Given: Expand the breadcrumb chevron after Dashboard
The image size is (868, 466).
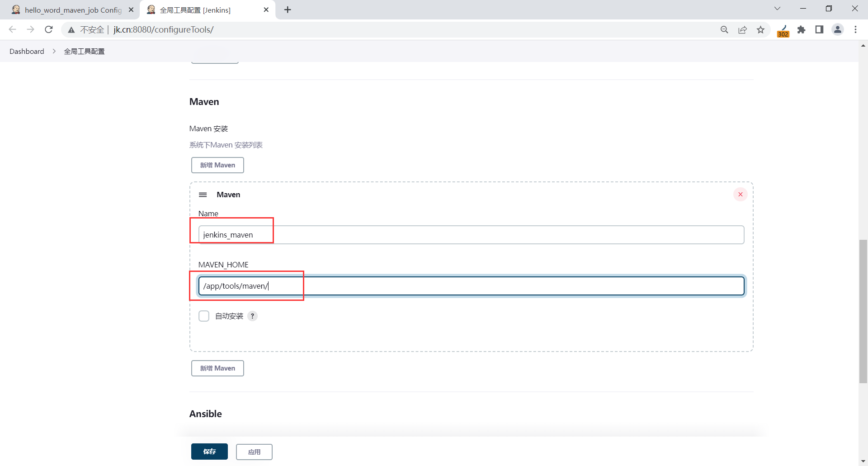Looking at the screenshot, I should coord(54,51).
